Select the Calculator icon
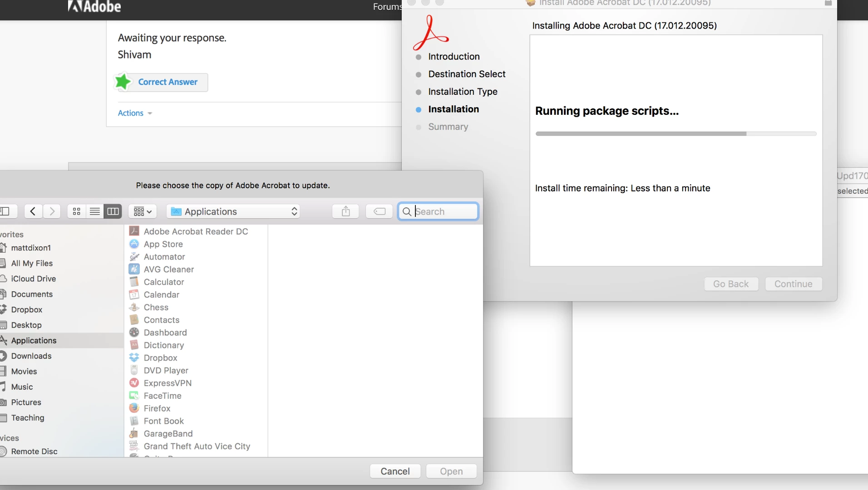Image resolution: width=868 pixels, height=490 pixels. point(134,282)
